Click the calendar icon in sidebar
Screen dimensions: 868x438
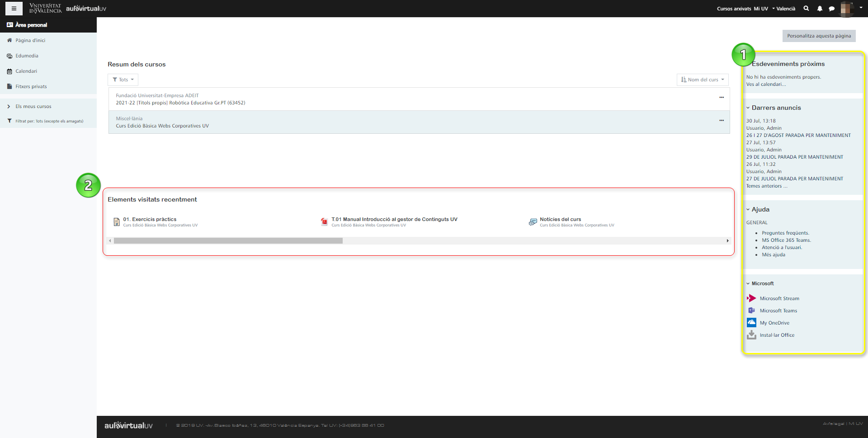[9, 71]
